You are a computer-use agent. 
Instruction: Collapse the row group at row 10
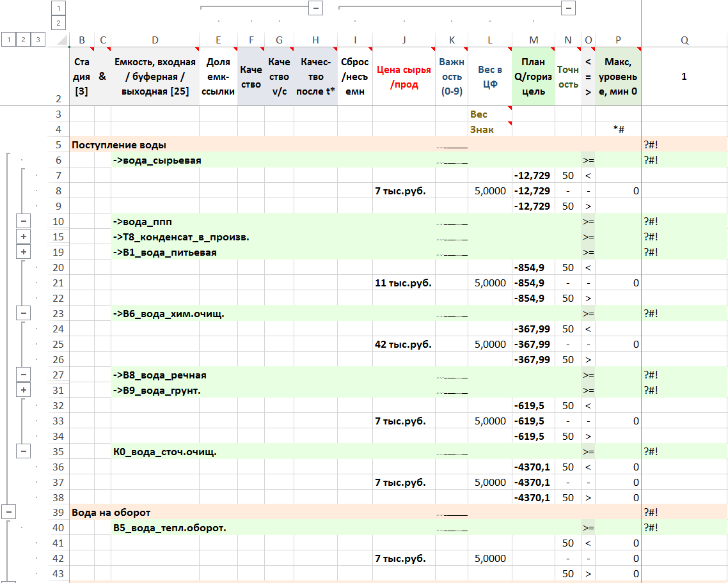24,221
